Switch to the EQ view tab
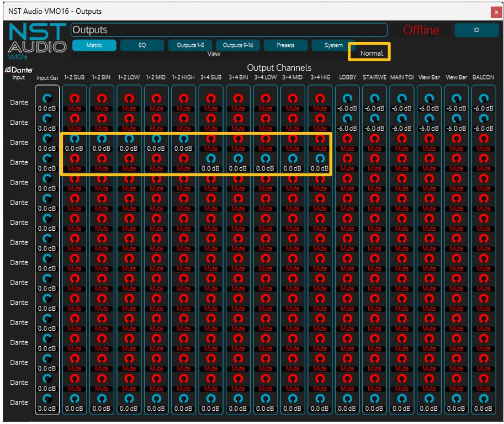The width and height of the screenshot is (504, 424). [142, 45]
